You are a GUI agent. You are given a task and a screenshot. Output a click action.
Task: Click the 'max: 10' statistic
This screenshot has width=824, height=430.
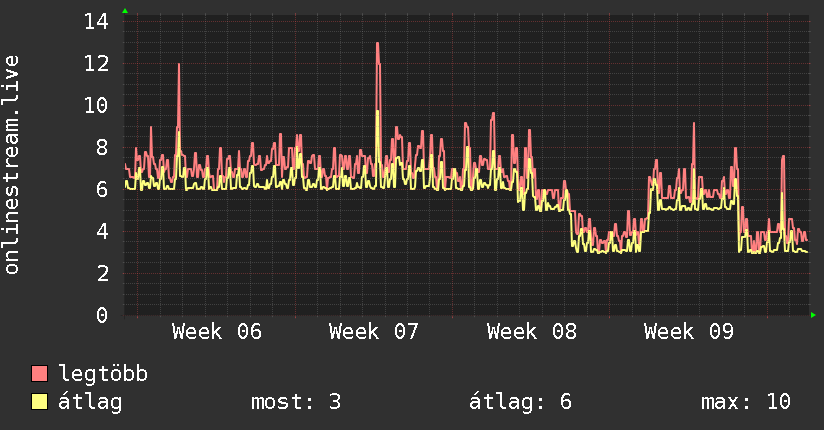click(x=746, y=402)
